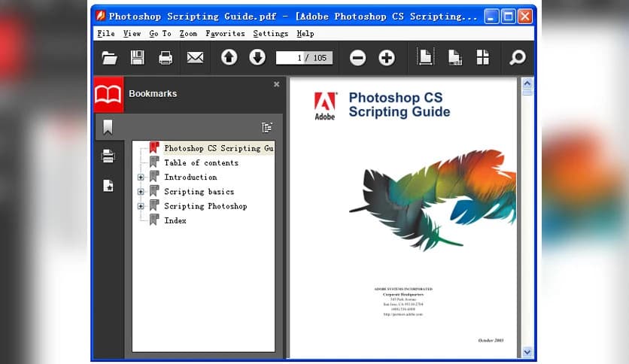Viewport: 629px width, 364px height.
Task: Click the vertical scrollbar thumb
Action: click(x=527, y=93)
